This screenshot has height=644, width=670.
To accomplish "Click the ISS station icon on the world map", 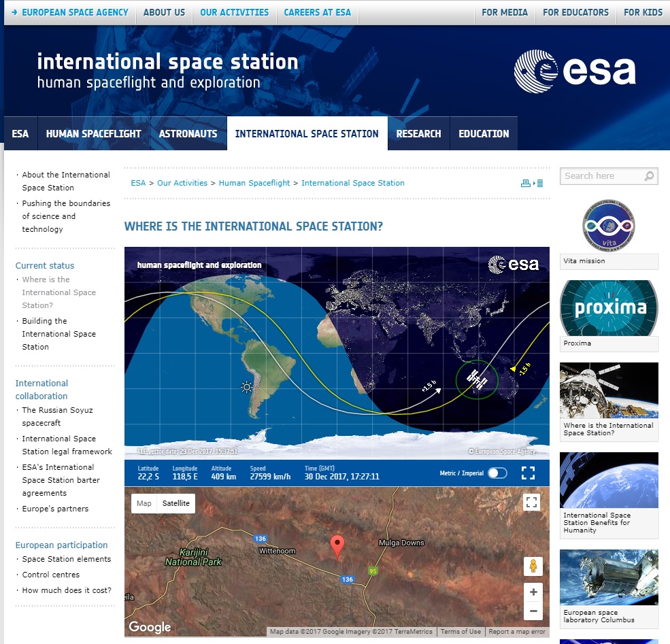I will pos(477,380).
